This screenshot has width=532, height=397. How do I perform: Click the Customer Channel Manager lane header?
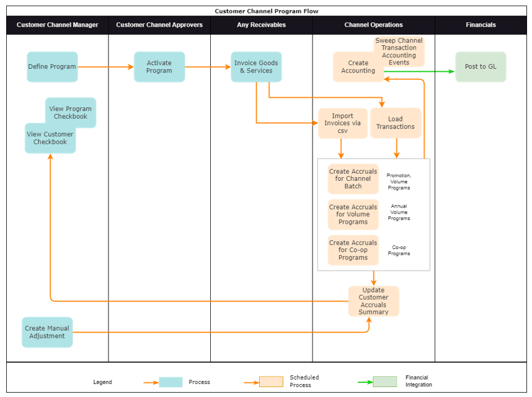pos(57,25)
